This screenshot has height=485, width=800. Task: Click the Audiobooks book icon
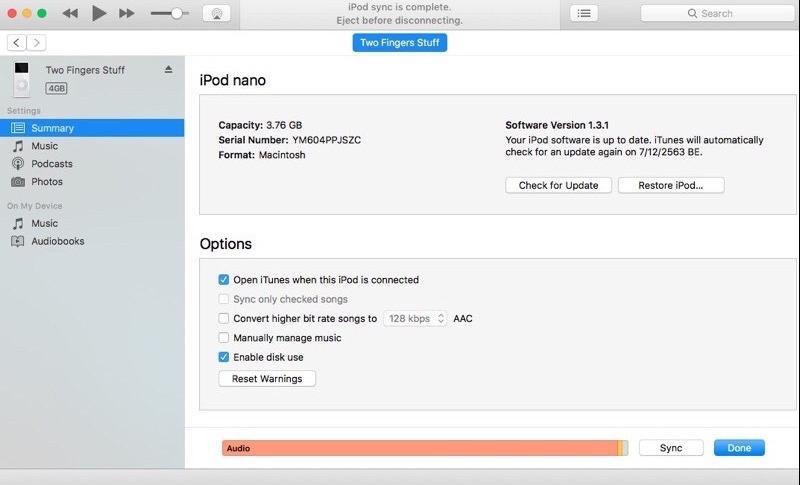(18, 241)
